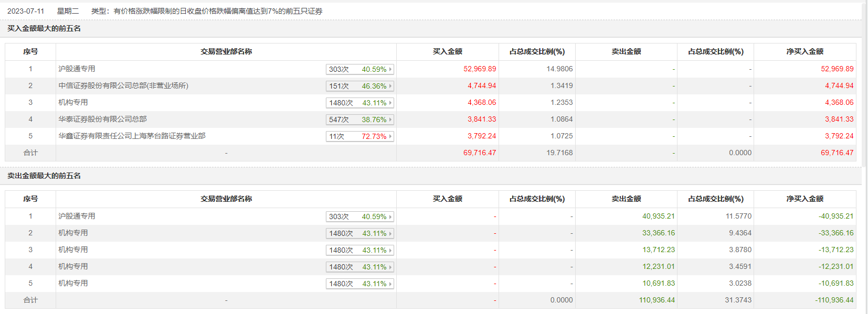Expand 303次 40.59% stats in sell table
This screenshot has height=314, width=868.
click(359, 216)
